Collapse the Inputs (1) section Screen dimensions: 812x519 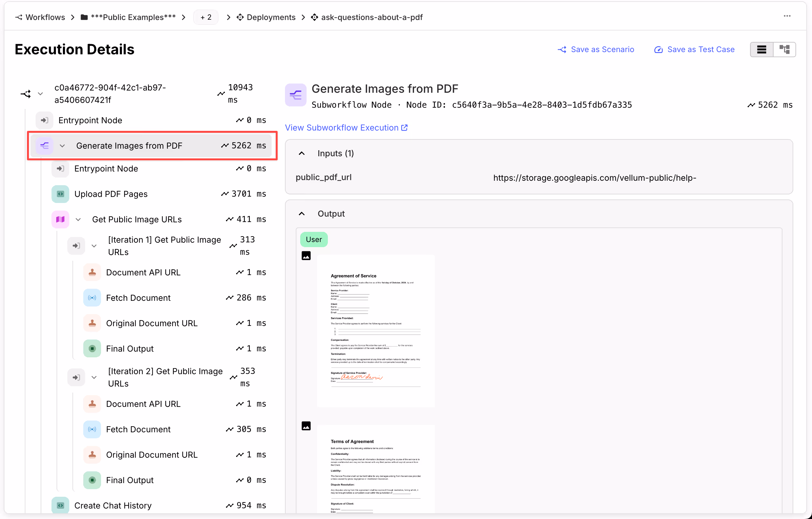[x=302, y=153]
